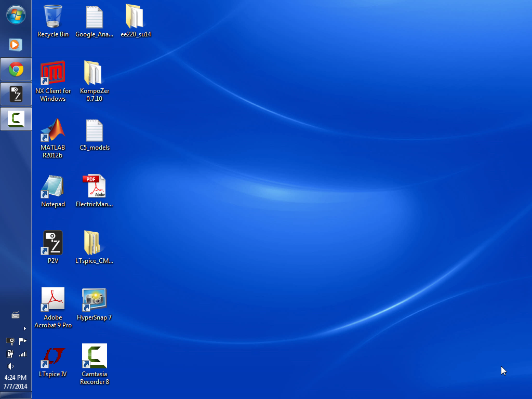Launch LTspice IV shortcut
Image resolution: width=532 pixels, height=399 pixels.
click(52, 361)
